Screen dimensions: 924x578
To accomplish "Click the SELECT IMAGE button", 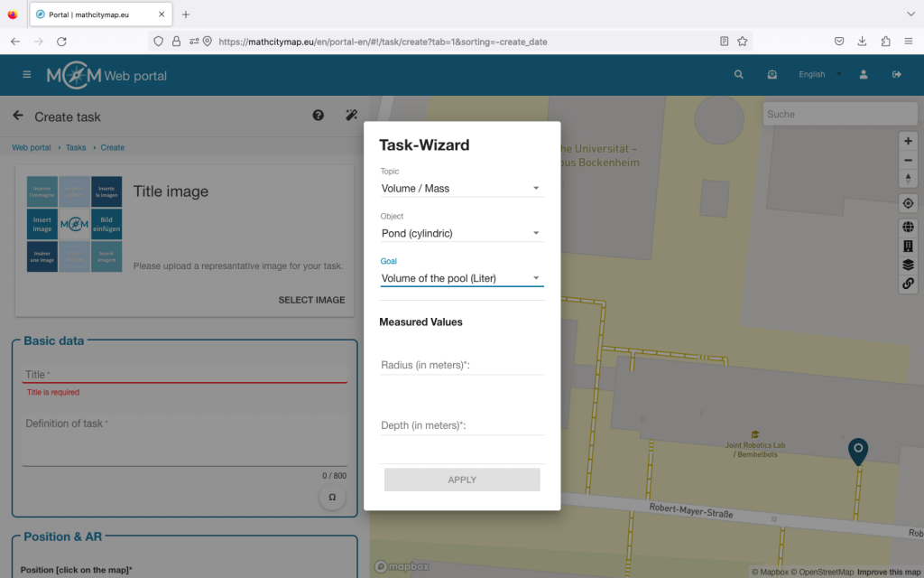I will (x=311, y=300).
